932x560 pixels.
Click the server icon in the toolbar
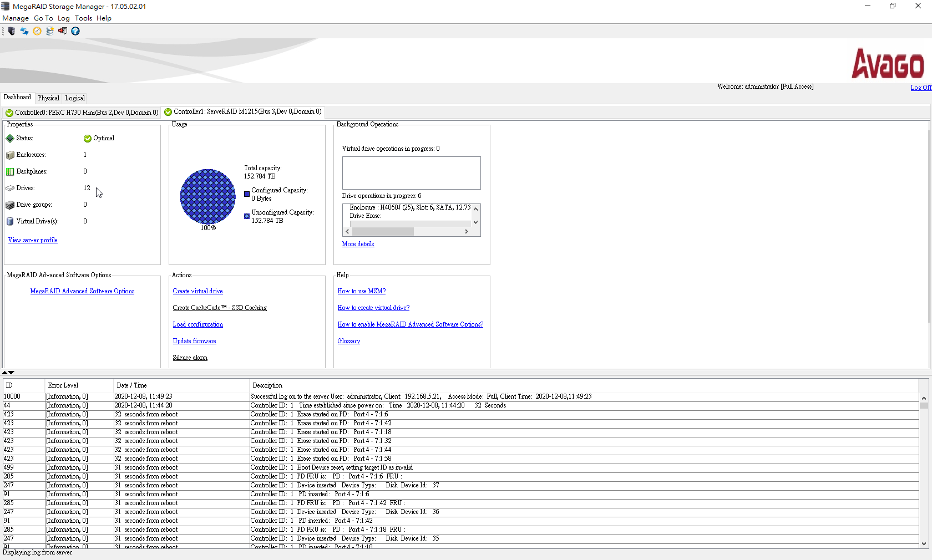tap(12, 31)
